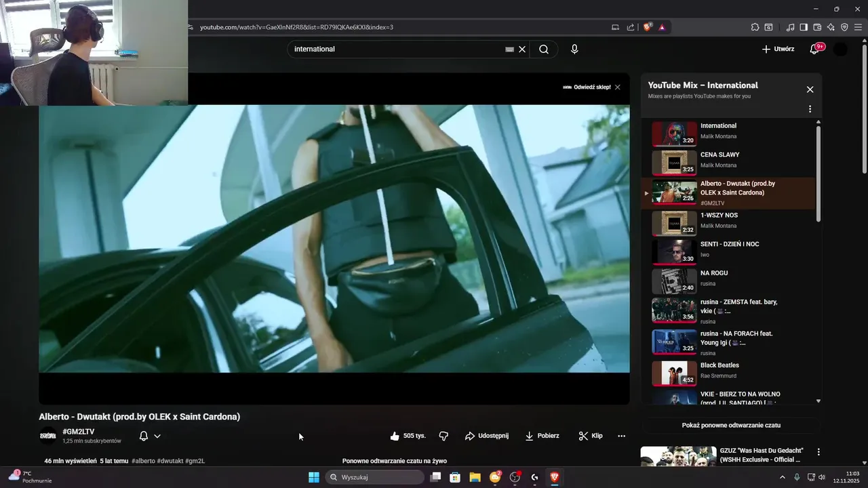Screen dimensions: 868x488
Task: Open Brave Rewards triangle icon
Action: (x=662, y=27)
